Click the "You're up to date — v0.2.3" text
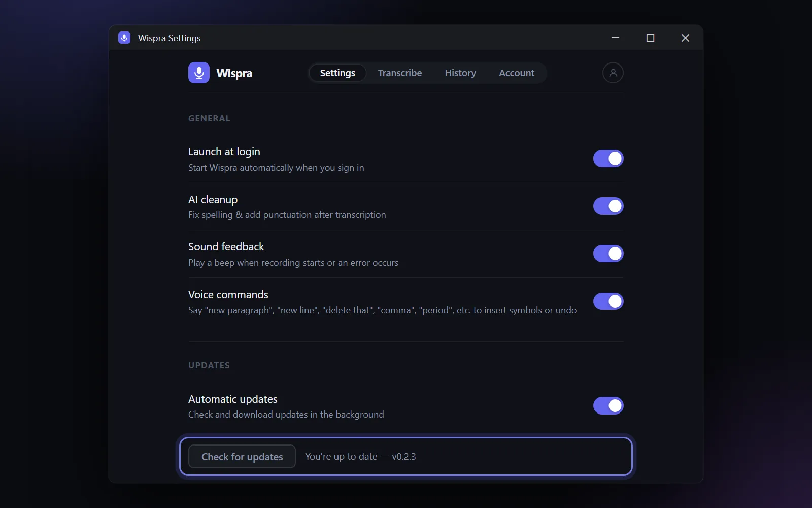Screen dimensions: 812x508 (x=360, y=456)
